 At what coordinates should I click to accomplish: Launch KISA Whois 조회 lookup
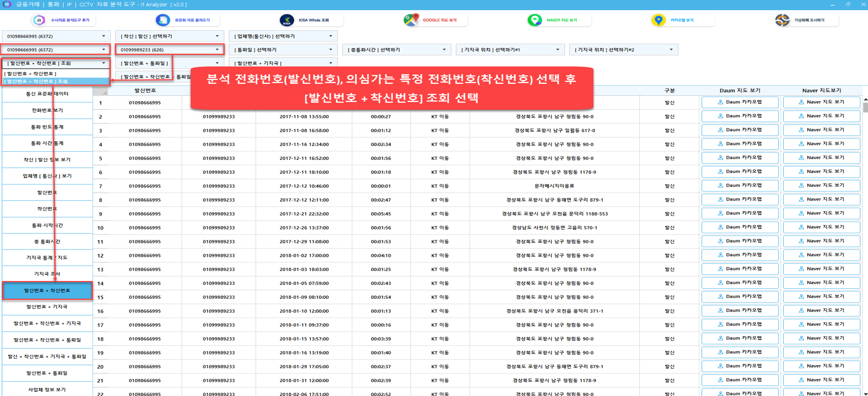287,20
